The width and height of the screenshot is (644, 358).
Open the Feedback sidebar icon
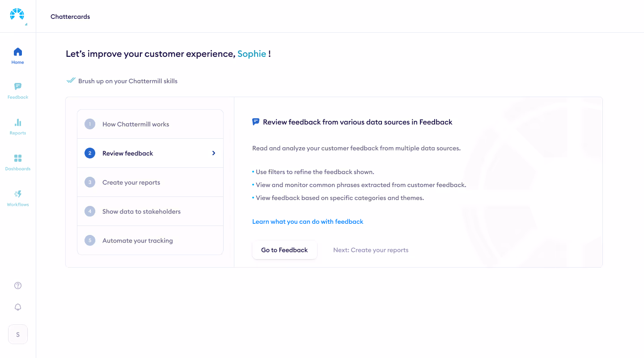[x=18, y=86]
